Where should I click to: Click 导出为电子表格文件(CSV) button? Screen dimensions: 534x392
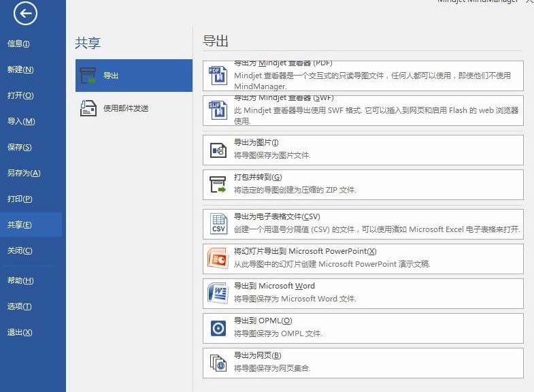(x=363, y=224)
